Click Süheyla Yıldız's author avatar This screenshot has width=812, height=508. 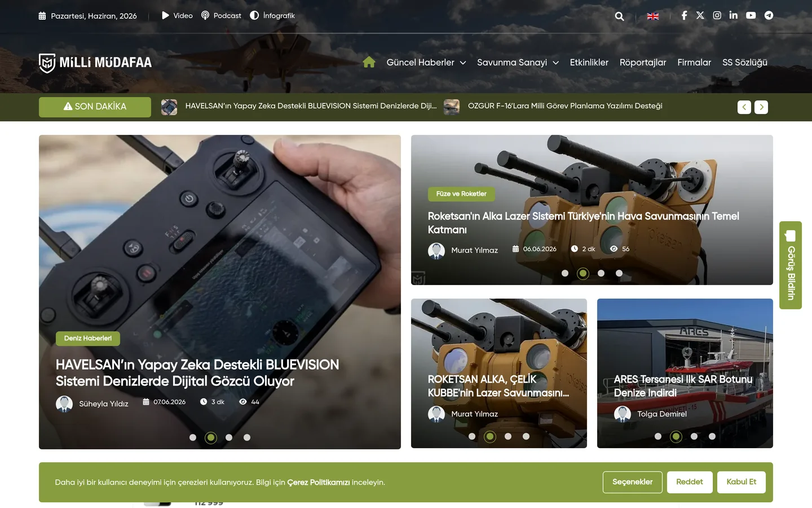64,404
